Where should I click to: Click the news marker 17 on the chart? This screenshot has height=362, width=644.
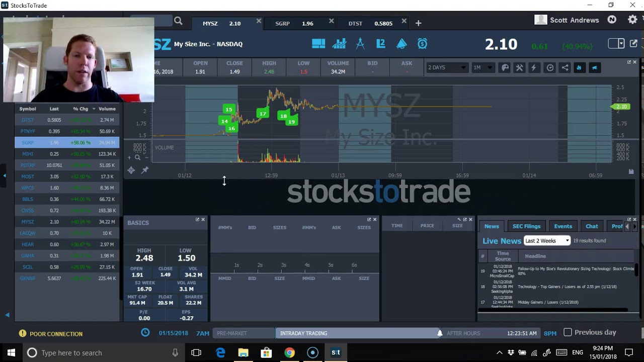click(x=263, y=114)
